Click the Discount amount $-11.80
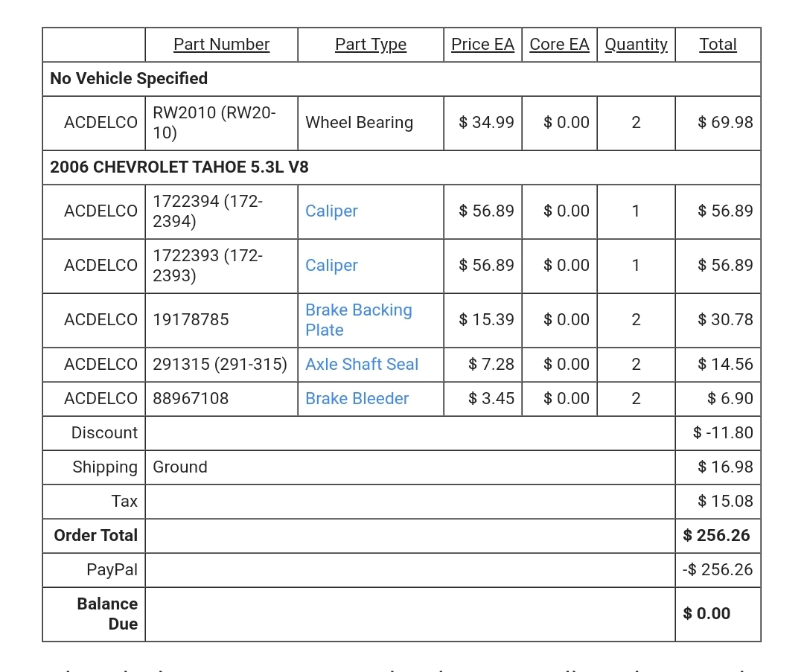This screenshot has width=804, height=672. [723, 433]
